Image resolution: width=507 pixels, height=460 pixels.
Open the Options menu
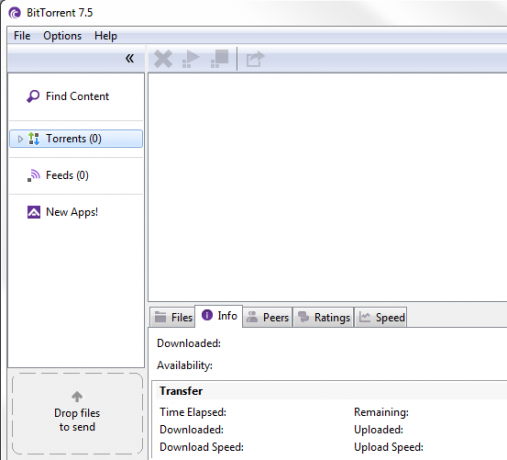click(x=62, y=36)
